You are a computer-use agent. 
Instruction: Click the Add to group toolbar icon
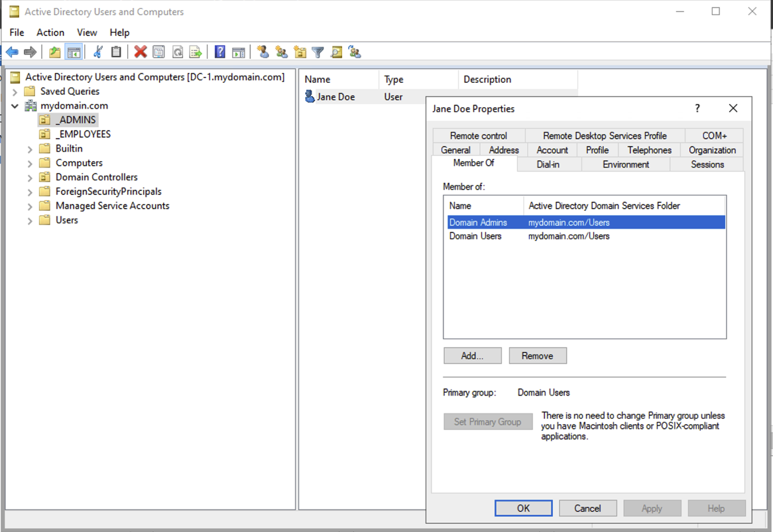pos(355,52)
